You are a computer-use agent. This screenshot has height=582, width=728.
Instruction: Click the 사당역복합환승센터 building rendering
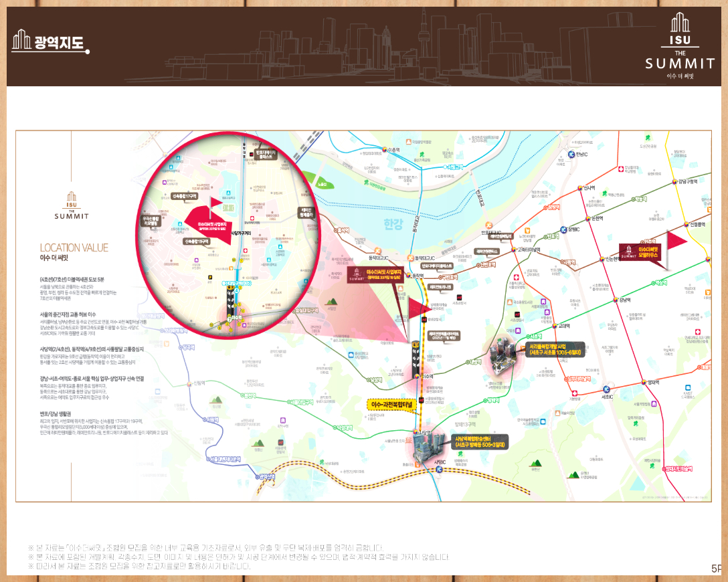click(x=428, y=447)
